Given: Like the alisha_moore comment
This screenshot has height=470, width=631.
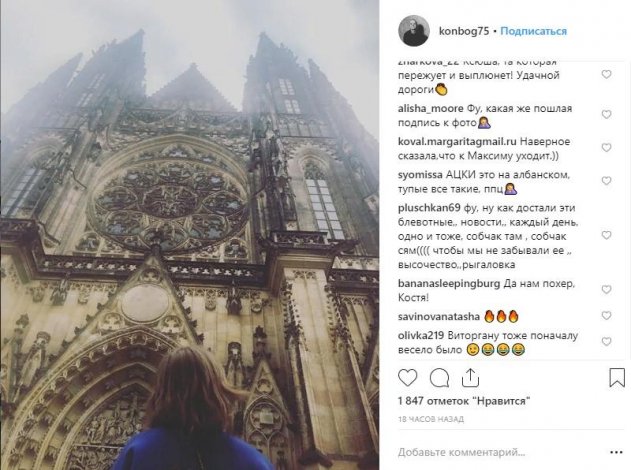Looking at the screenshot, I should (606, 115).
